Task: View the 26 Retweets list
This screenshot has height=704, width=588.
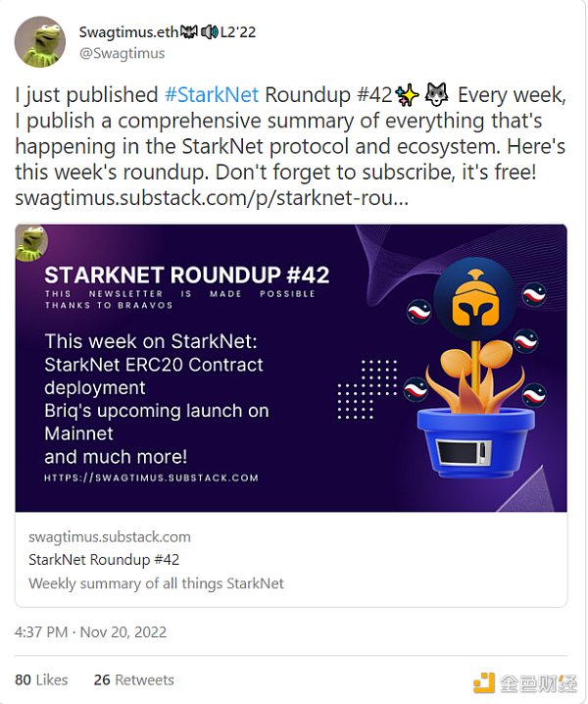Action: click(133, 679)
